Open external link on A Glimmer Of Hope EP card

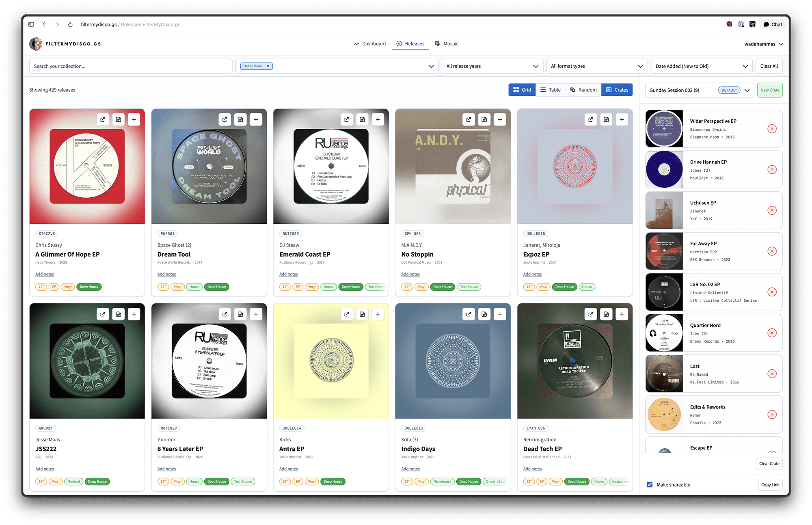tap(103, 119)
